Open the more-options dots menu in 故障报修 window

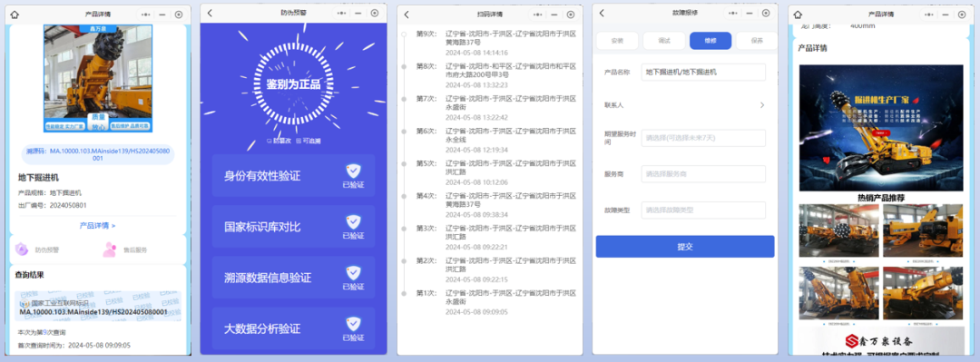click(732, 13)
